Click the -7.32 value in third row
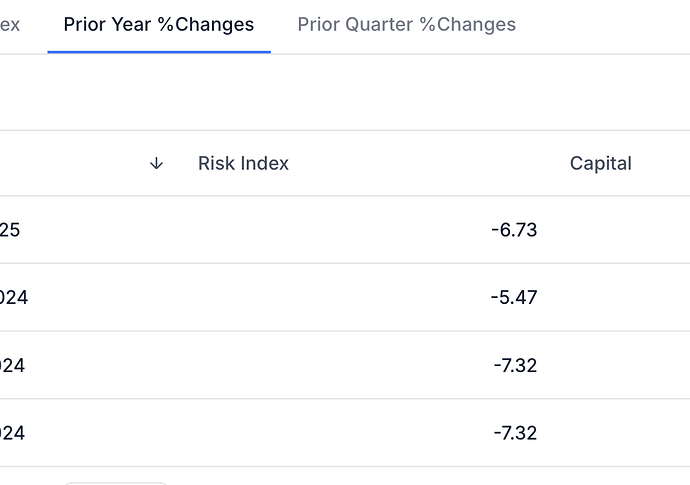This screenshot has width=690, height=485. click(x=515, y=365)
